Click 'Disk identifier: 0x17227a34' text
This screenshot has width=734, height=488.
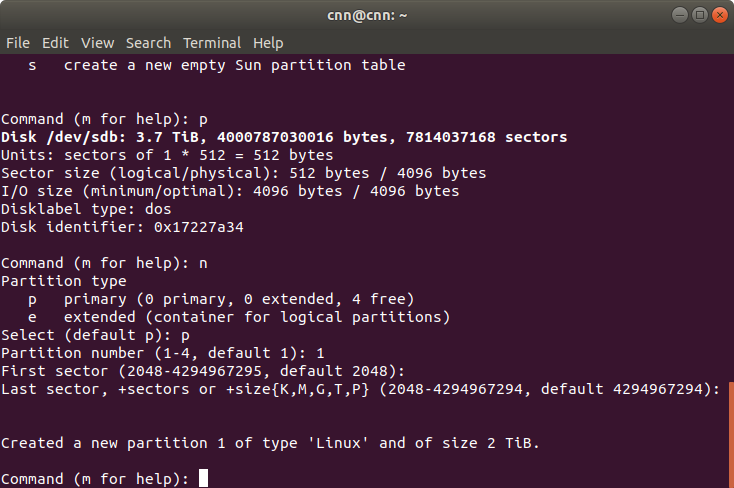click(122, 227)
